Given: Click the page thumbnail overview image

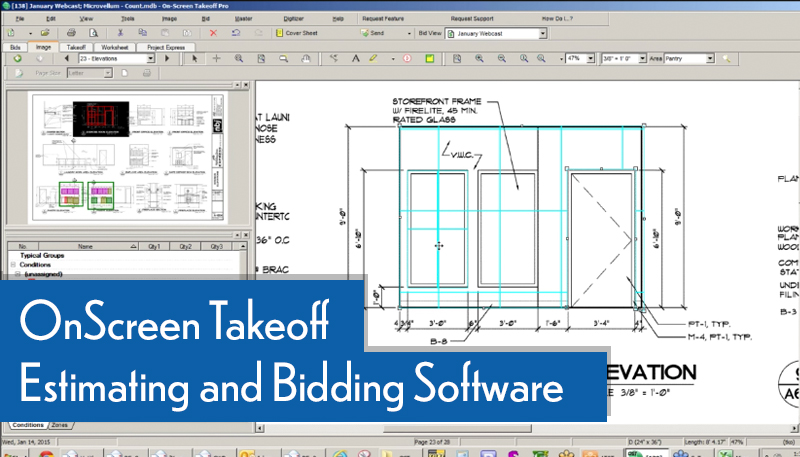Looking at the screenshot, I should (x=128, y=157).
